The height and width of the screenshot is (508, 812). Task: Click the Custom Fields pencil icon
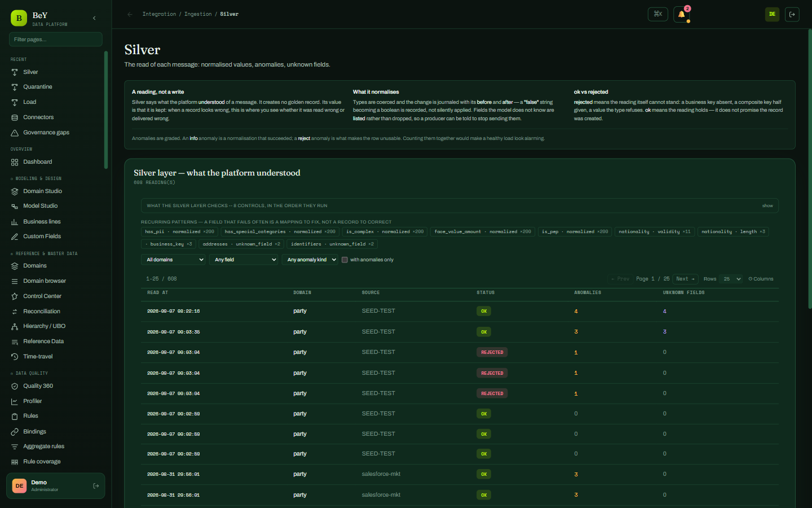[15, 237]
